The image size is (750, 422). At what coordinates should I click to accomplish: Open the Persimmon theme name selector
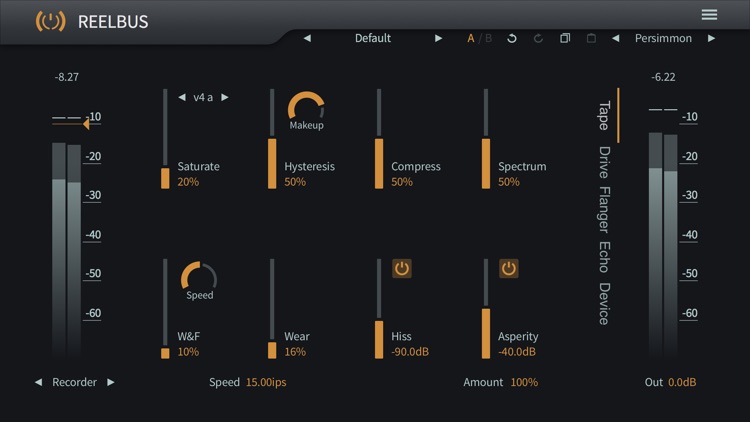coord(663,38)
